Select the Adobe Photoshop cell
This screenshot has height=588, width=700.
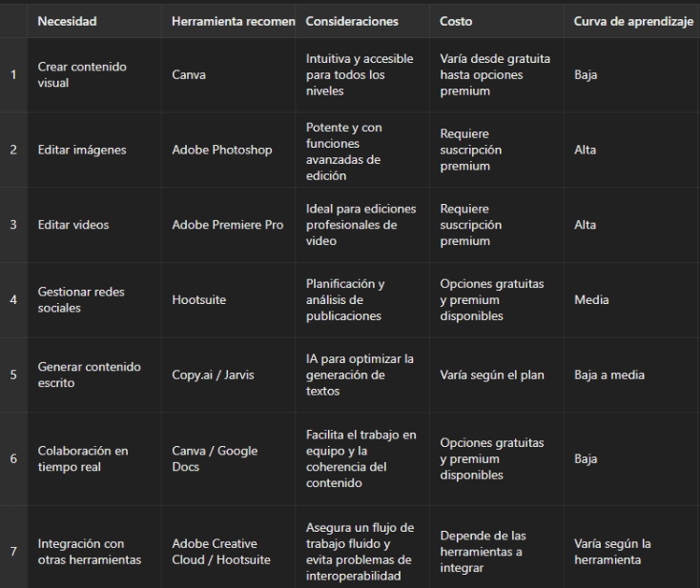(222, 150)
